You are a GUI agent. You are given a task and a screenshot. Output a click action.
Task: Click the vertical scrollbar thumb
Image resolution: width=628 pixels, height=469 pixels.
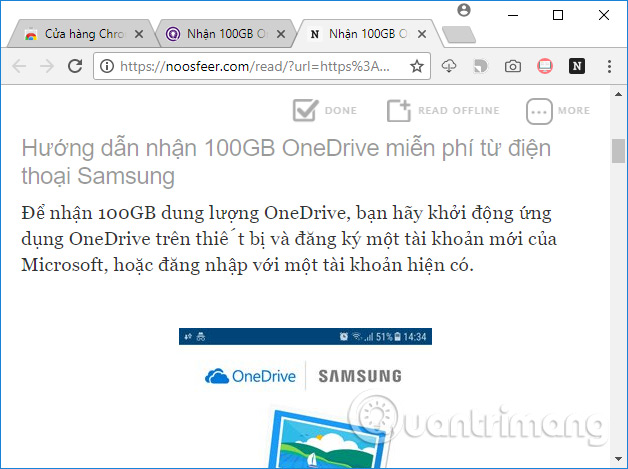coord(618,151)
